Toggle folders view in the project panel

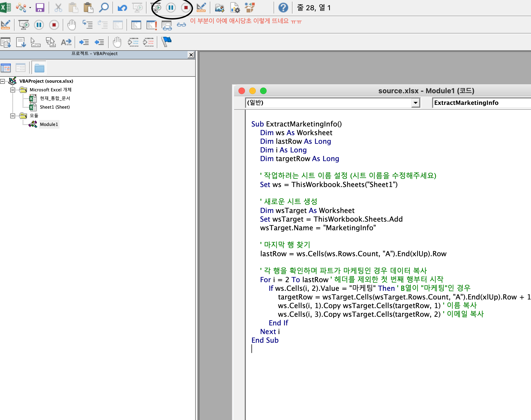click(x=39, y=68)
